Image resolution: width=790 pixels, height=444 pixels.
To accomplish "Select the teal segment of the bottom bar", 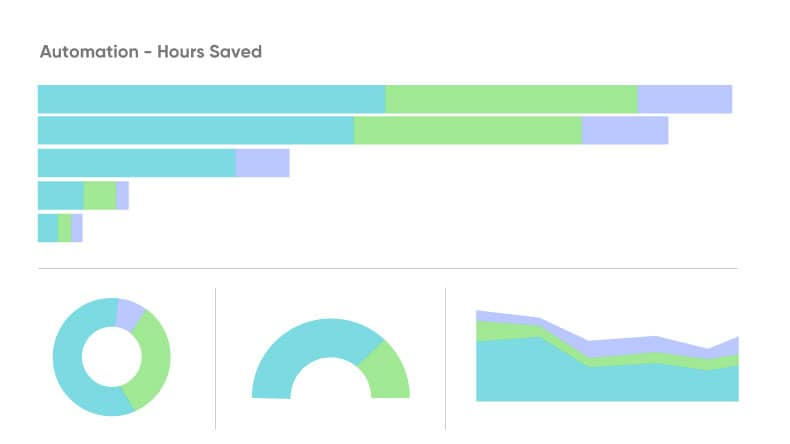I will [48, 228].
